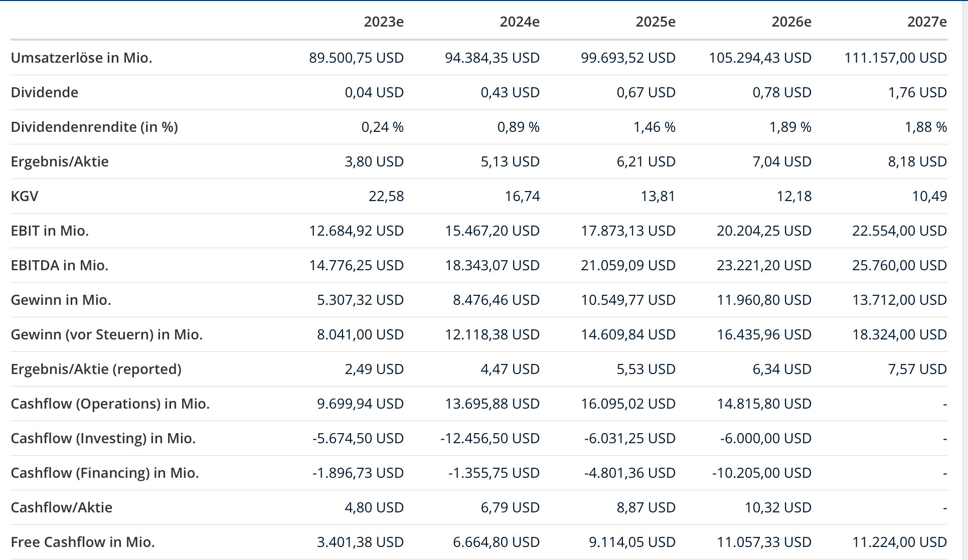Click the 2023e KGV value 22,58
The image size is (968, 560).
pos(386,196)
